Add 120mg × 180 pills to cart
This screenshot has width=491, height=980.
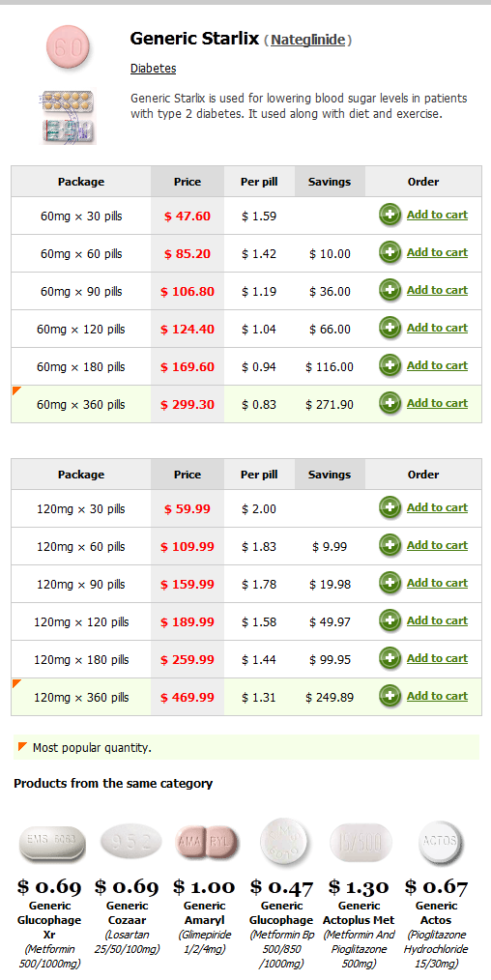pyautogui.click(x=437, y=658)
